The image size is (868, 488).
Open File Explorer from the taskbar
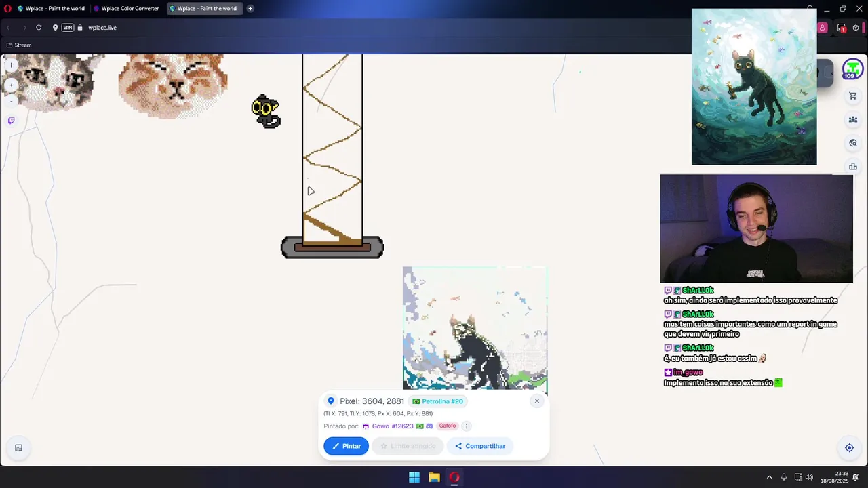point(434,477)
